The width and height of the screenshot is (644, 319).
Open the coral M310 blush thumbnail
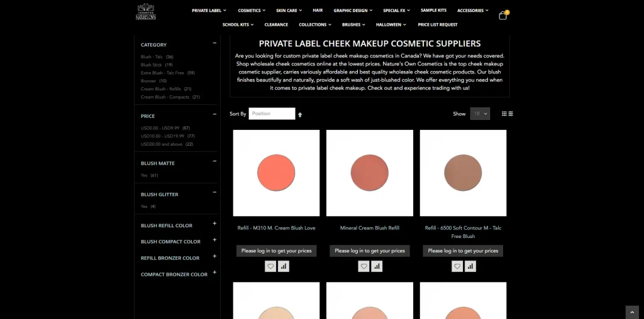coord(277,173)
